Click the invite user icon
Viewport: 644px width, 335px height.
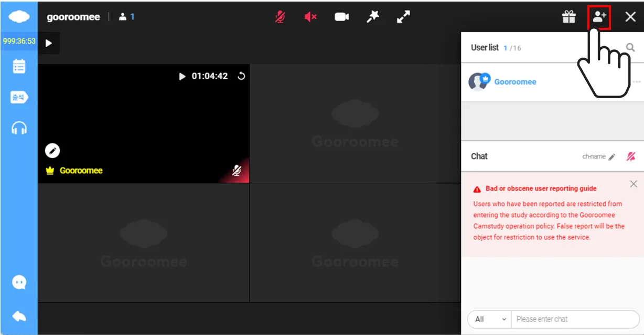click(599, 17)
